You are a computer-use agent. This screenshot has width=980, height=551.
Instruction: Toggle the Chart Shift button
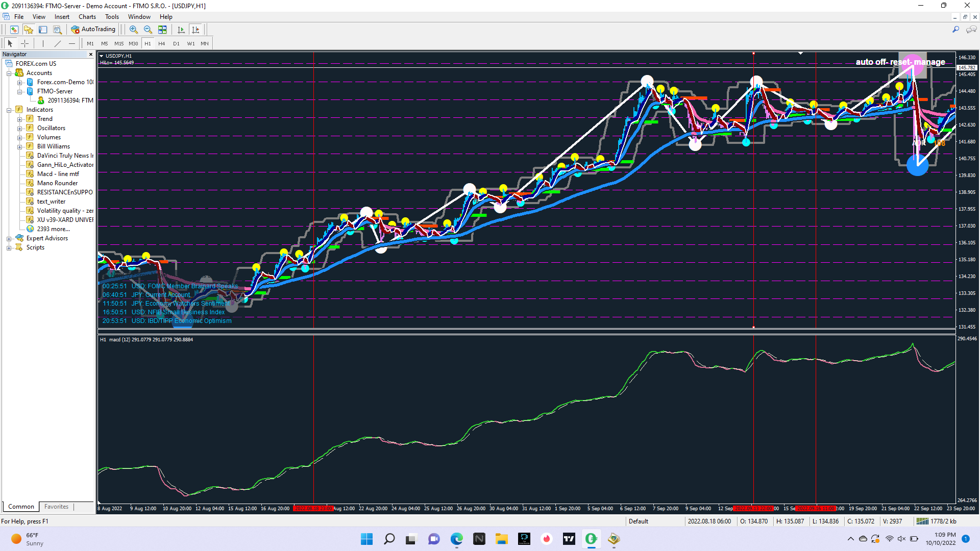(195, 30)
